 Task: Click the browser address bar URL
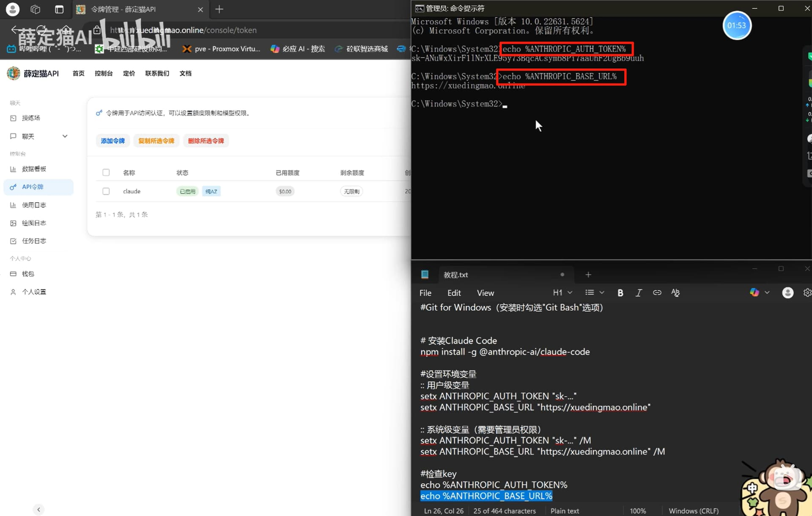183,30
